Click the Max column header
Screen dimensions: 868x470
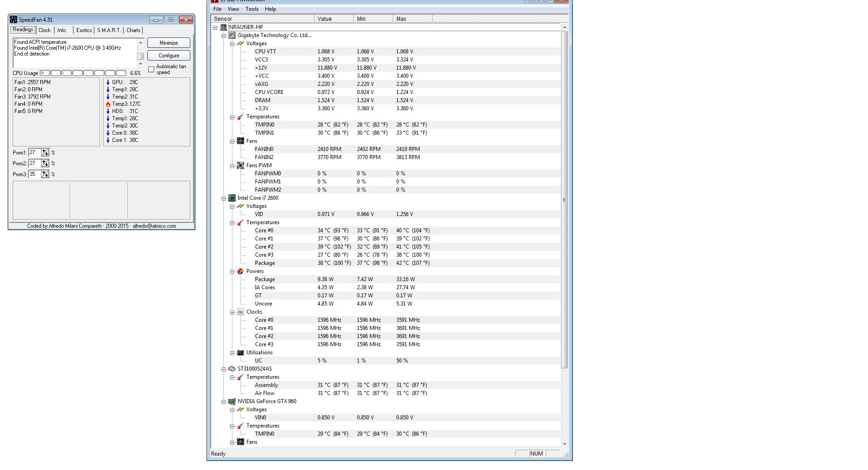pyautogui.click(x=413, y=19)
